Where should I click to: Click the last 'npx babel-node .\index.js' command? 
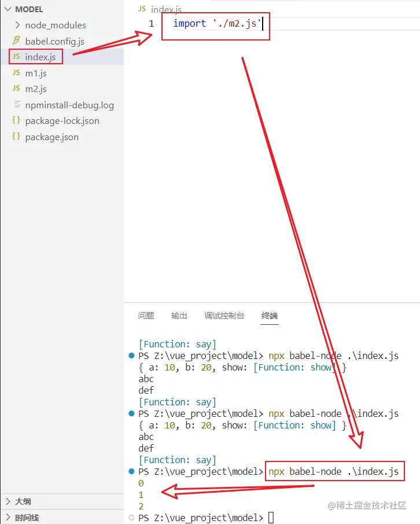point(334,471)
